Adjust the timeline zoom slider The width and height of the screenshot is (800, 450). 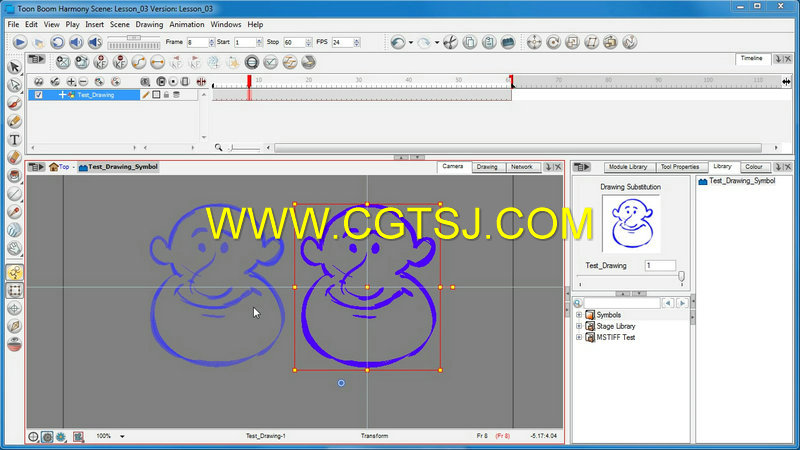[x=243, y=148]
